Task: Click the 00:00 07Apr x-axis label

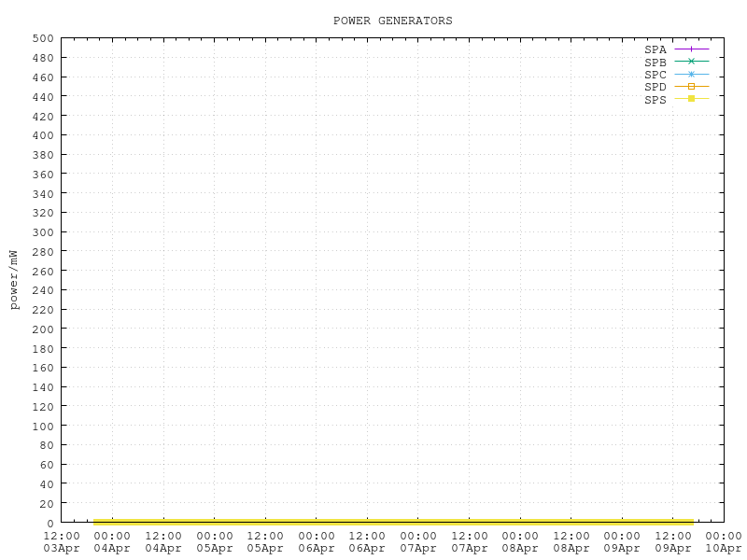Action: tap(418, 542)
